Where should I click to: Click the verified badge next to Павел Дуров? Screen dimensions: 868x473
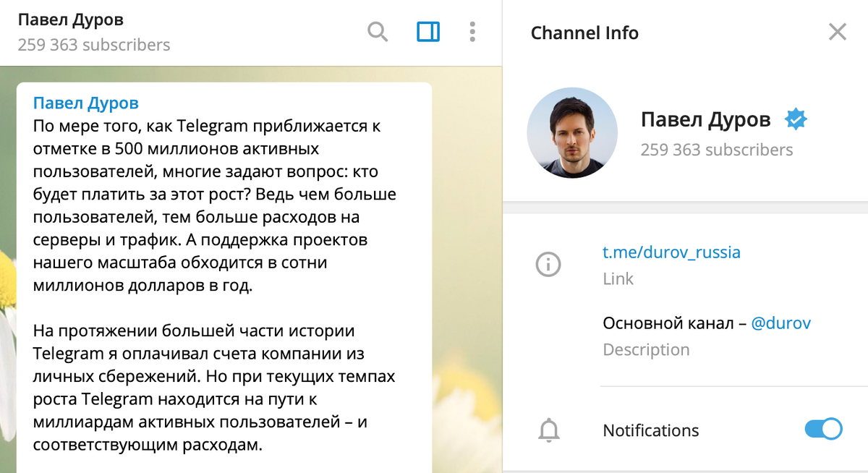(x=796, y=120)
